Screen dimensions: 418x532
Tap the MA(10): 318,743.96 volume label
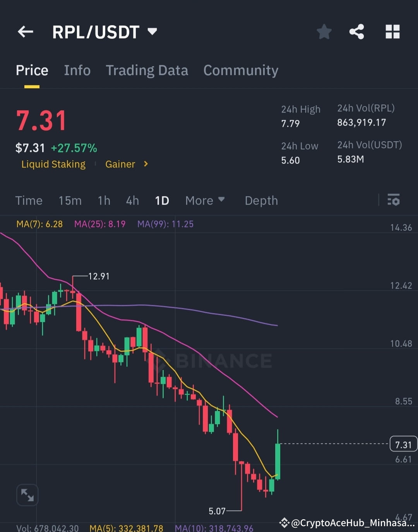[214, 528]
